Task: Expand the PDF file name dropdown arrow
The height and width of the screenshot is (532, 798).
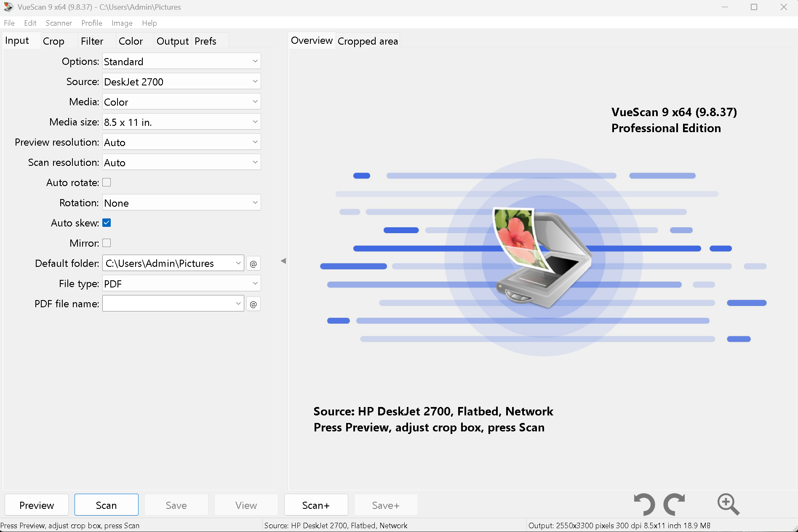Action: click(x=238, y=303)
